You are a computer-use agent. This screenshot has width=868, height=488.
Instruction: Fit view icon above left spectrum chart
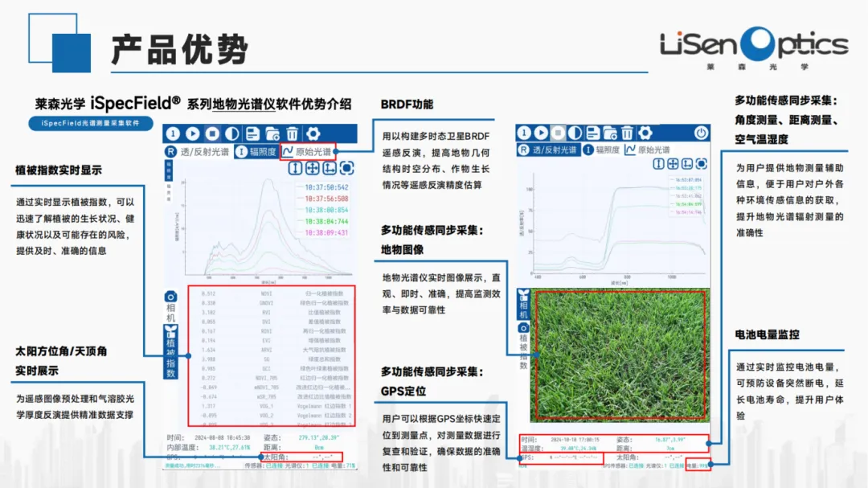pyautogui.click(x=346, y=168)
